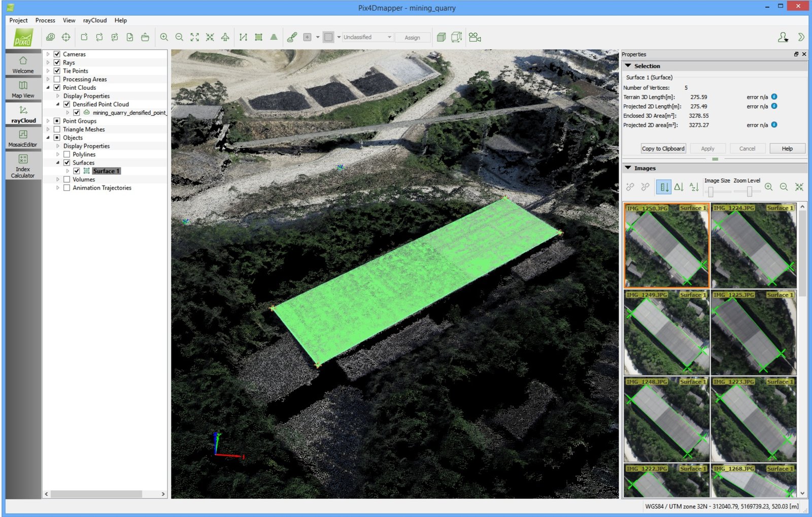Check the Volumes checkbox

click(x=66, y=180)
